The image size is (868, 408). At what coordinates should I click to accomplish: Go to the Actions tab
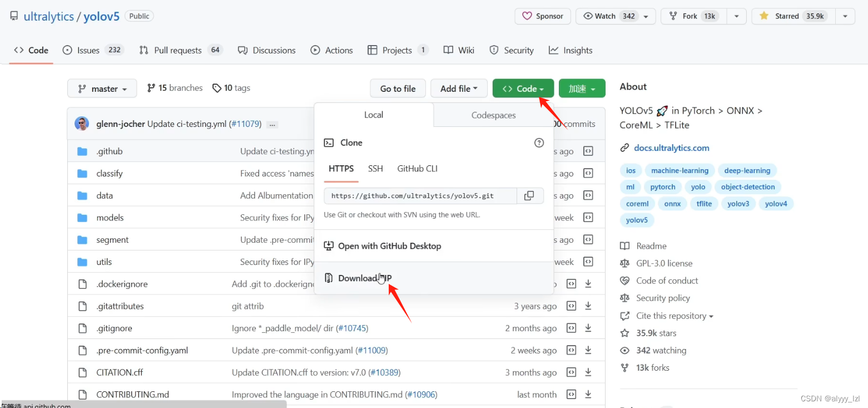click(x=331, y=50)
